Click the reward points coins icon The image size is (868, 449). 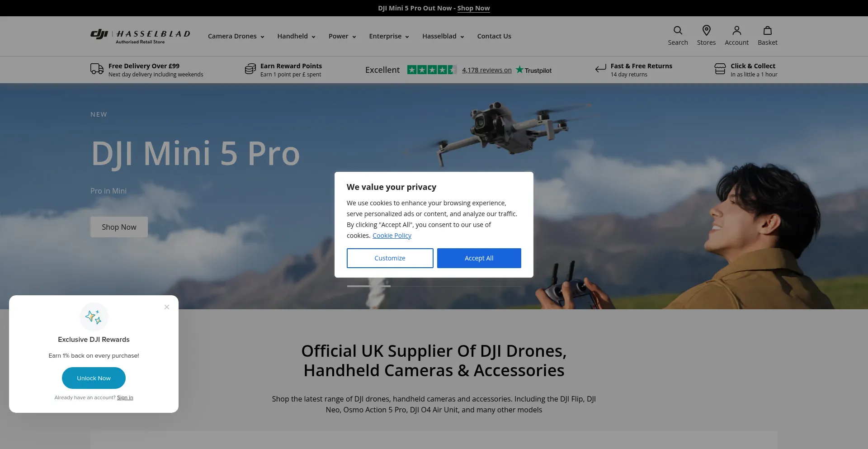pyautogui.click(x=250, y=69)
